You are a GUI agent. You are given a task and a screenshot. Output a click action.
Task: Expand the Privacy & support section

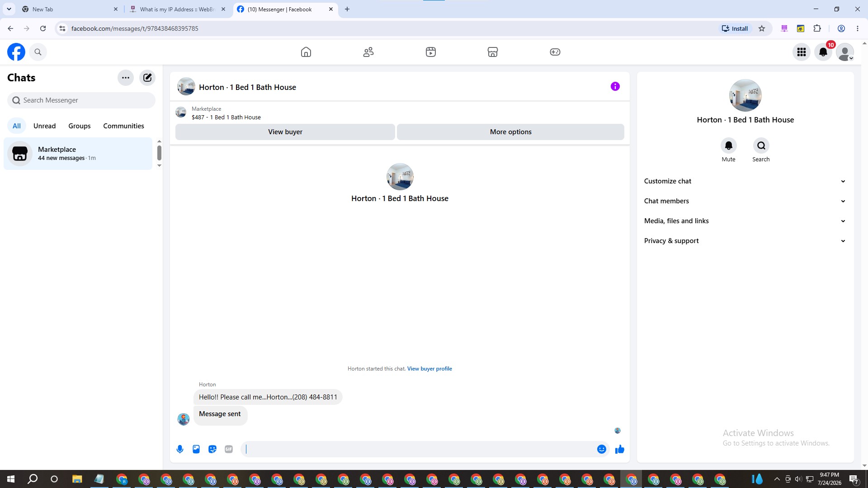745,241
